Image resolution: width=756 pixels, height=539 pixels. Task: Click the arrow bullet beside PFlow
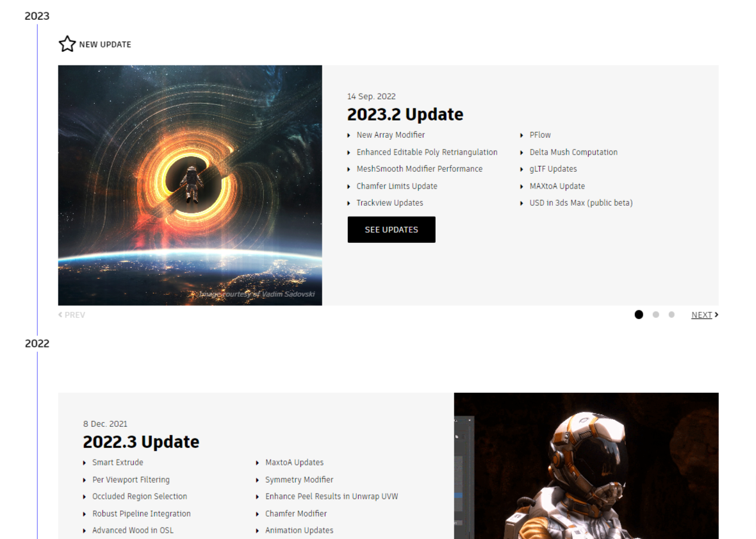click(522, 135)
